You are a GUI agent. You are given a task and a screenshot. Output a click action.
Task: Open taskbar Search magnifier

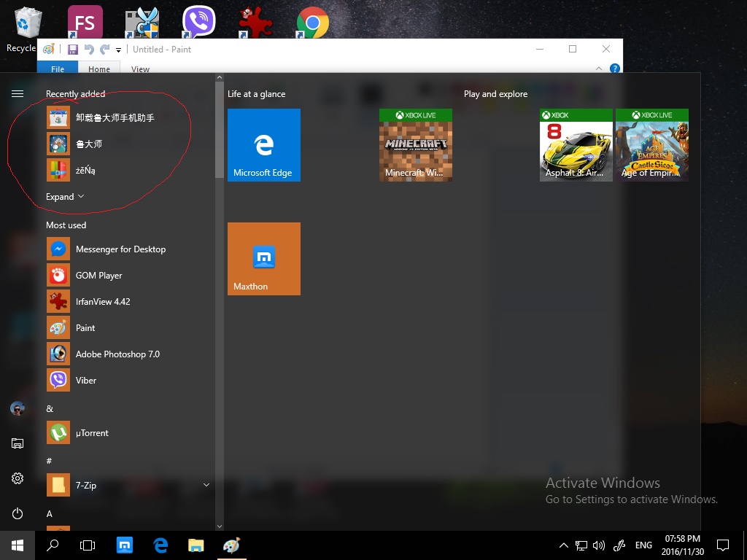coord(53,545)
